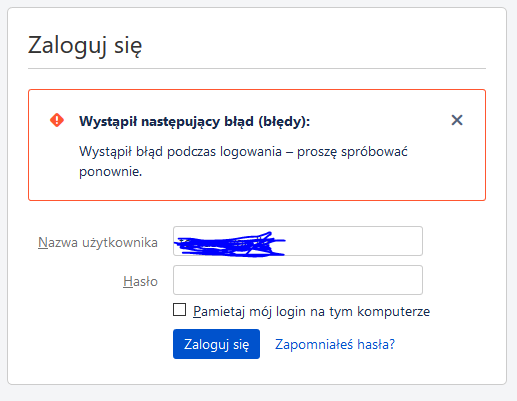Image resolution: width=517 pixels, height=401 pixels.
Task: Click the blue Zaloguj się button
Action: (216, 344)
